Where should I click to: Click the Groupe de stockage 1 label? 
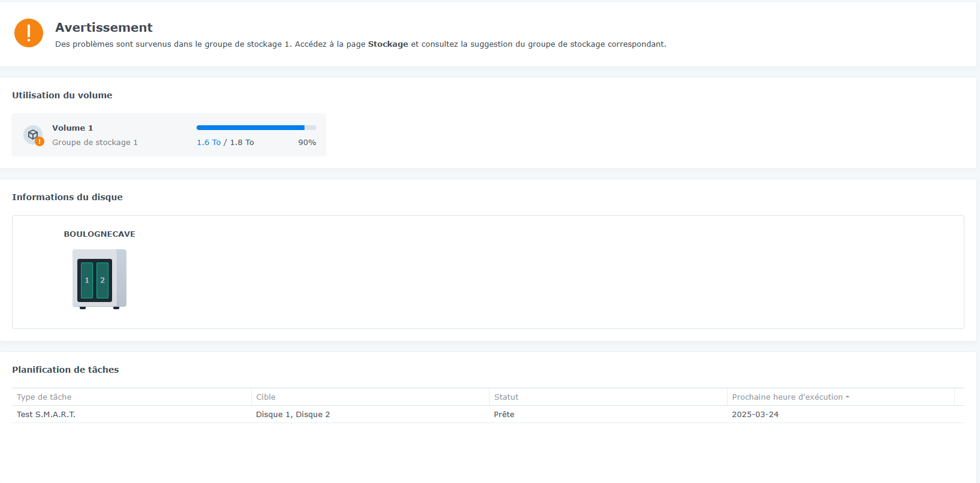click(x=95, y=143)
